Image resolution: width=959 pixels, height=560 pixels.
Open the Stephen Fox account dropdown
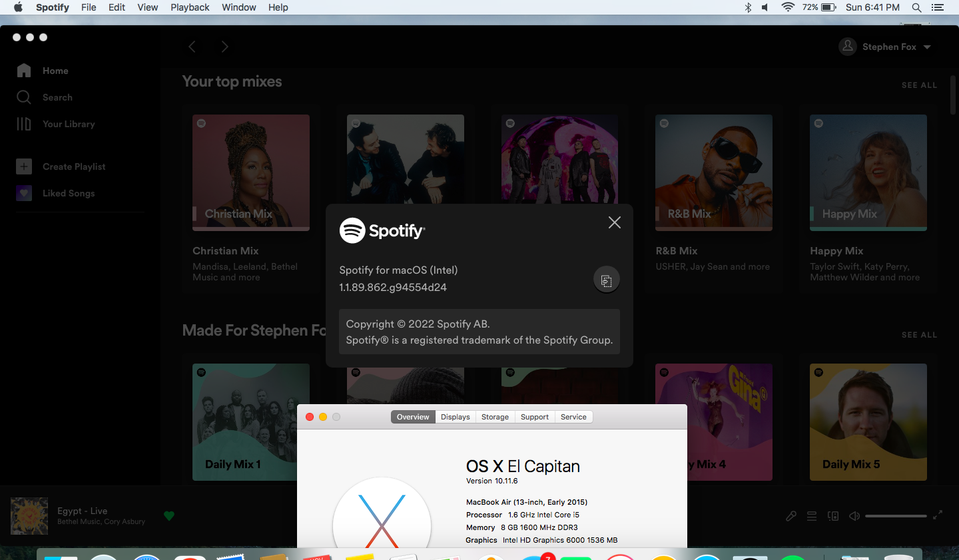point(885,47)
